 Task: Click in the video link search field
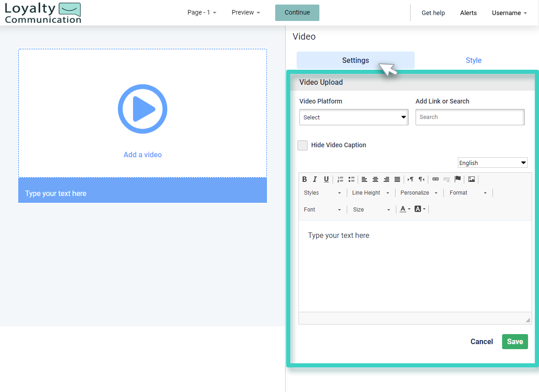click(x=470, y=117)
